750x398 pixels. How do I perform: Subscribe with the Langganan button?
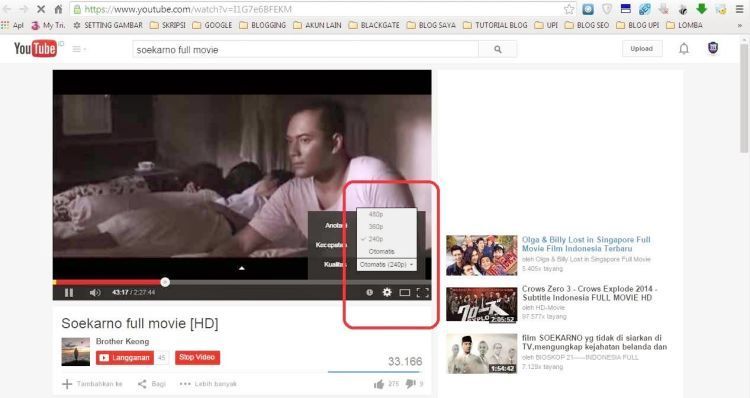point(125,357)
